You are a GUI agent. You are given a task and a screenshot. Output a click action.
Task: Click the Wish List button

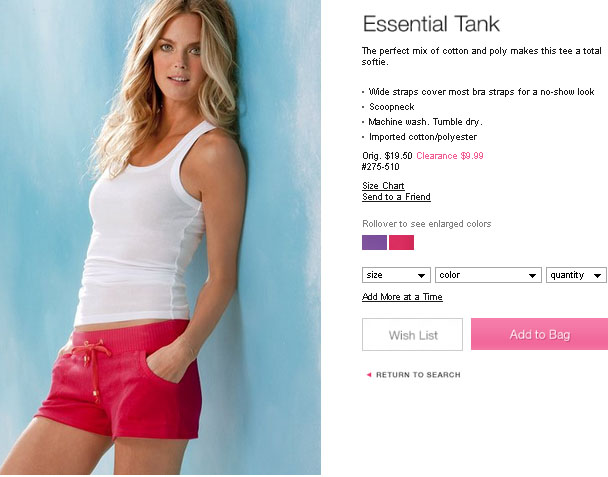413,335
